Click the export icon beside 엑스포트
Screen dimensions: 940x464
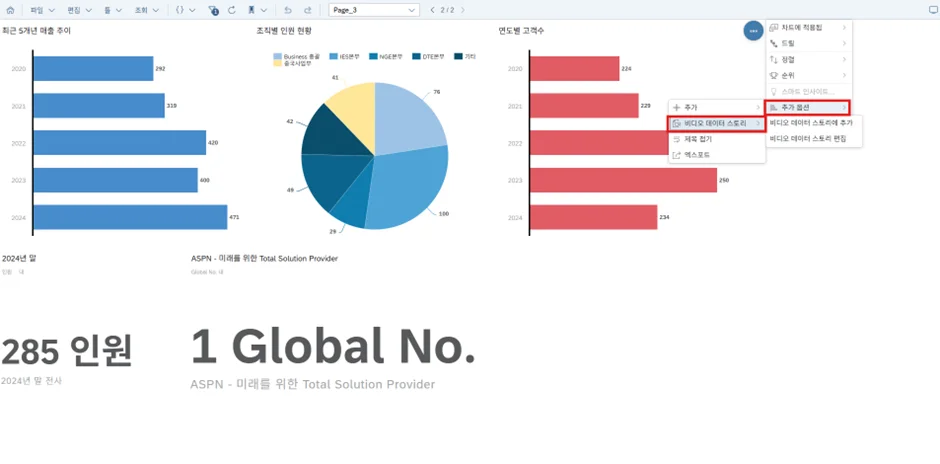677,155
